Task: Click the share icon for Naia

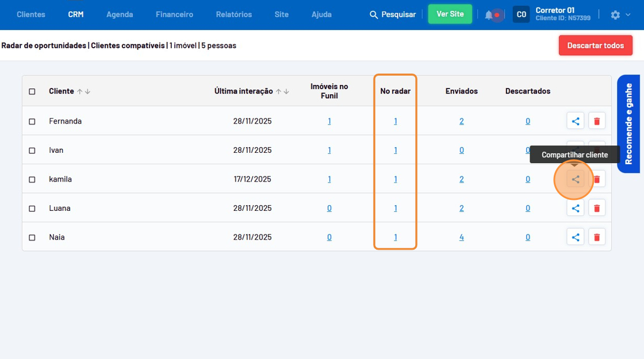Action: 576,237
